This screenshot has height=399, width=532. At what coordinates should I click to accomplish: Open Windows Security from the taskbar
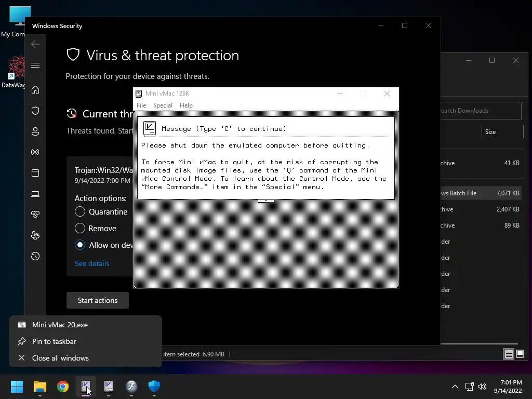tap(154, 386)
